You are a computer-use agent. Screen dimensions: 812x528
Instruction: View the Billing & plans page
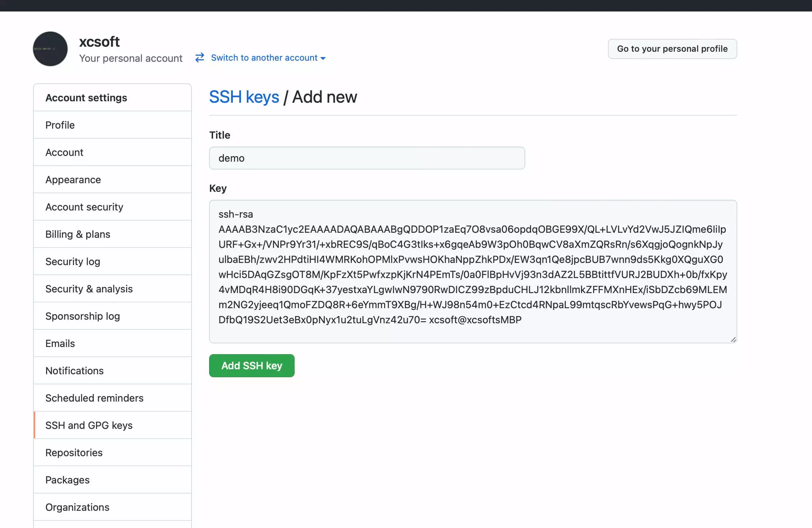pyautogui.click(x=78, y=234)
